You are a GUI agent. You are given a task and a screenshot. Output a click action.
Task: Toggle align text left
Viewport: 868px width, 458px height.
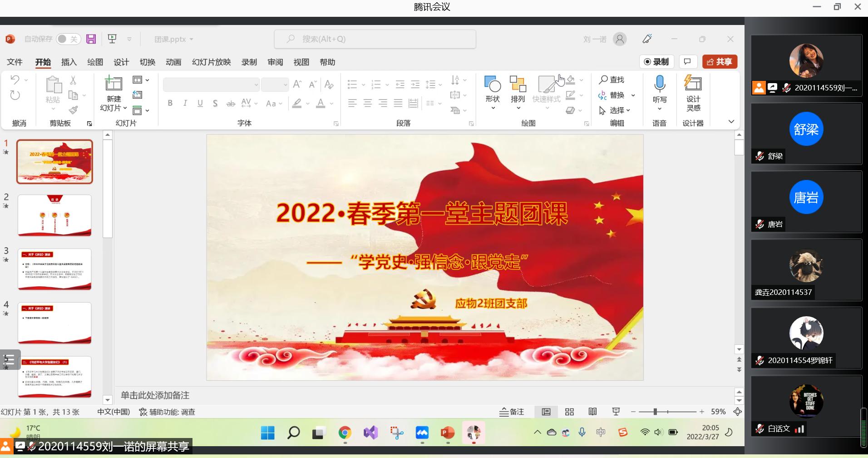pyautogui.click(x=352, y=103)
